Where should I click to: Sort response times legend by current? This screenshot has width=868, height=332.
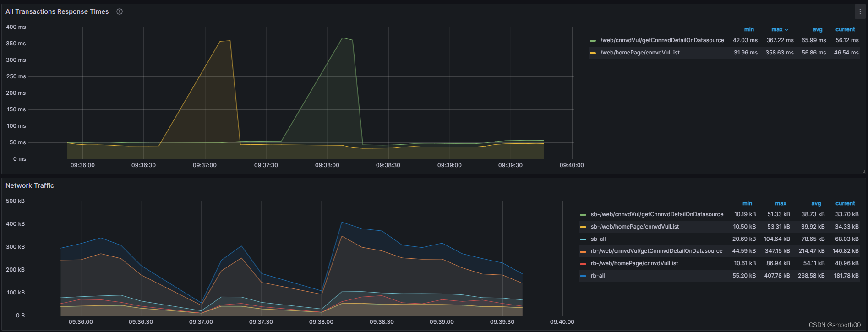pos(845,29)
